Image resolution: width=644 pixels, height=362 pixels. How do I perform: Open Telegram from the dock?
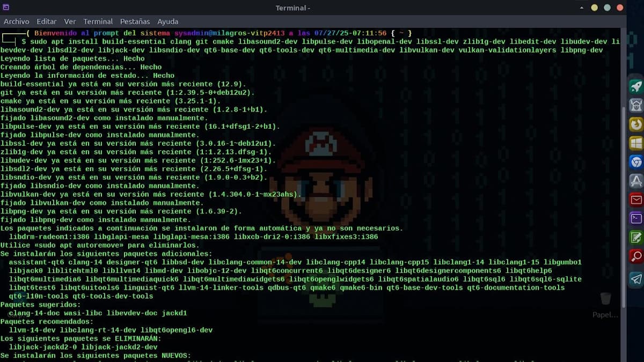(x=636, y=279)
